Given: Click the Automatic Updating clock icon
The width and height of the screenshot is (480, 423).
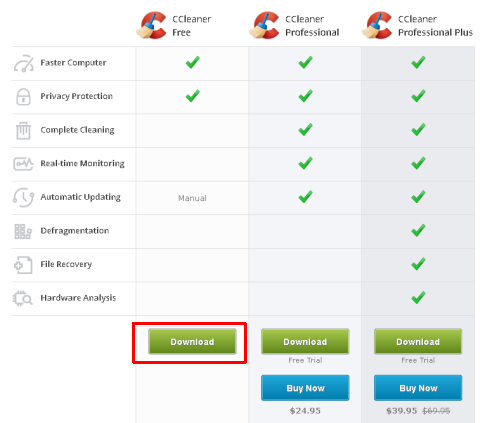Looking at the screenshot, I should coord(23,197).
